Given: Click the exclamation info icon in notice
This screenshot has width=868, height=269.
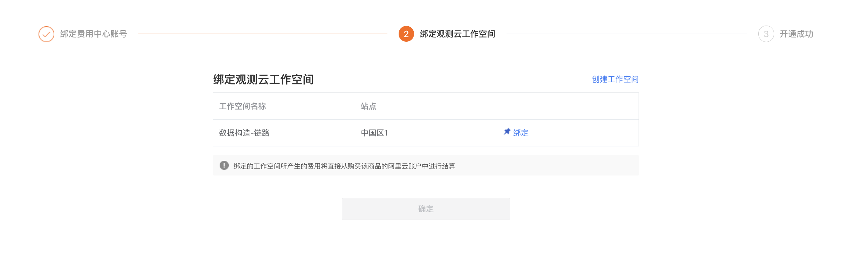Looking at the screenshot, I should coord(224,165).
